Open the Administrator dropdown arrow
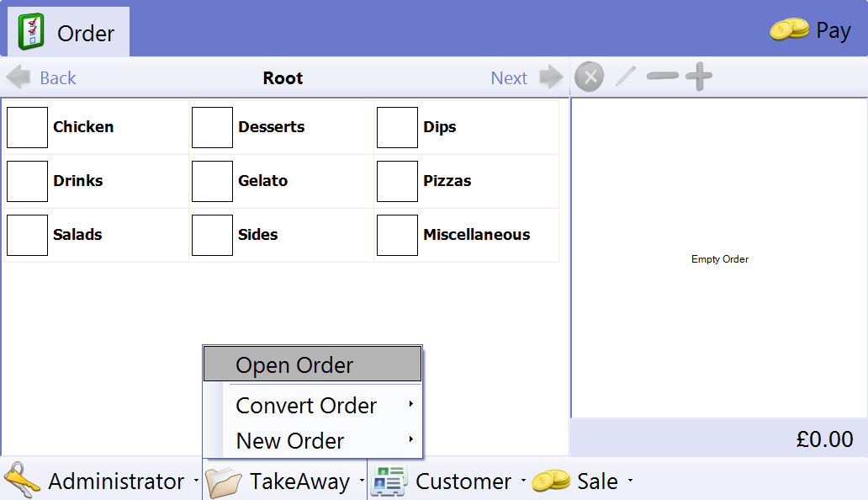868x500 pixels. tap(196, 481)
